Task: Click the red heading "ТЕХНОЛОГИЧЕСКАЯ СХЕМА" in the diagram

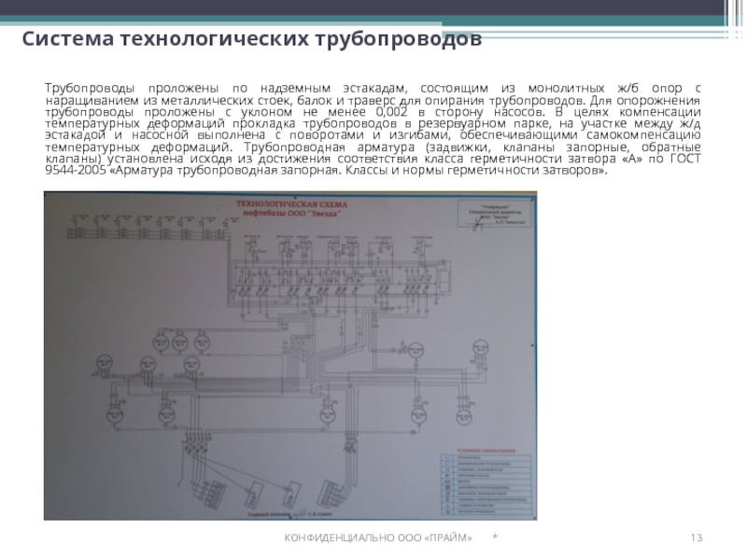Action: (292, 204)
